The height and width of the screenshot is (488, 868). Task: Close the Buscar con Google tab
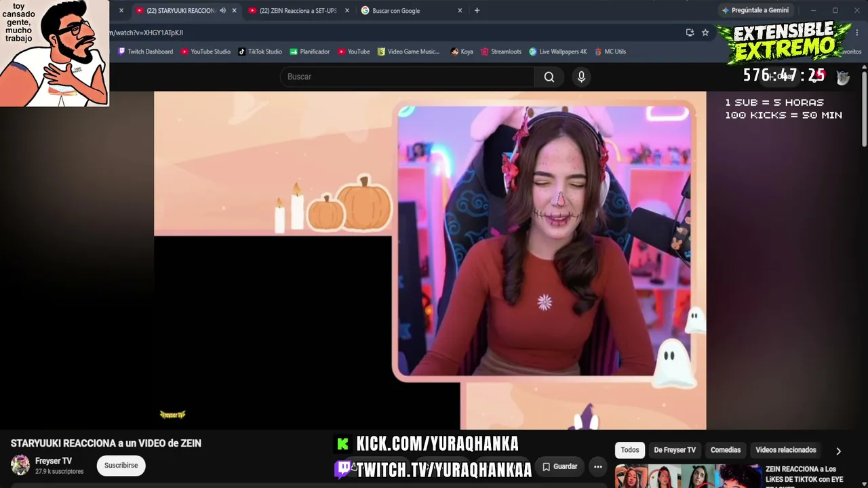click(460, 11)
